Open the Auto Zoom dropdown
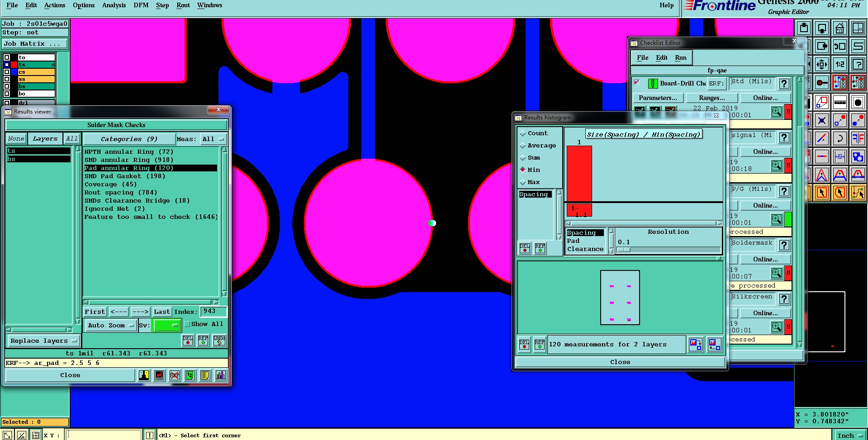Screen dimensions: 868x440 tap(111, 325)
